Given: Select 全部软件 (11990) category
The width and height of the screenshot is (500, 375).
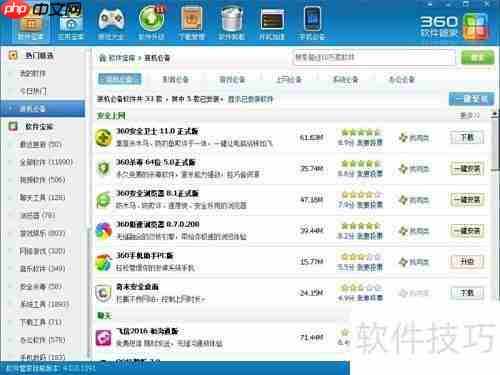Looking at the screenshot, I should 46,162.
